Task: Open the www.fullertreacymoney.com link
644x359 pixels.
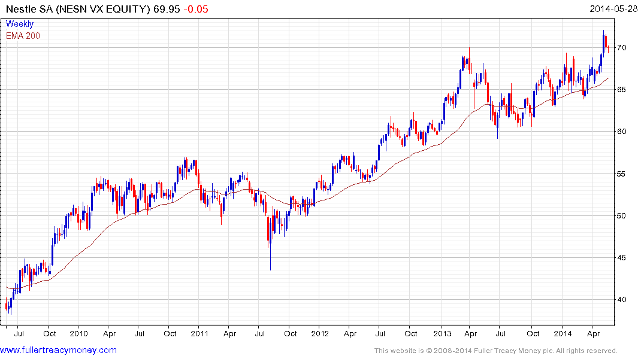Action: click(x=58, y=350)
